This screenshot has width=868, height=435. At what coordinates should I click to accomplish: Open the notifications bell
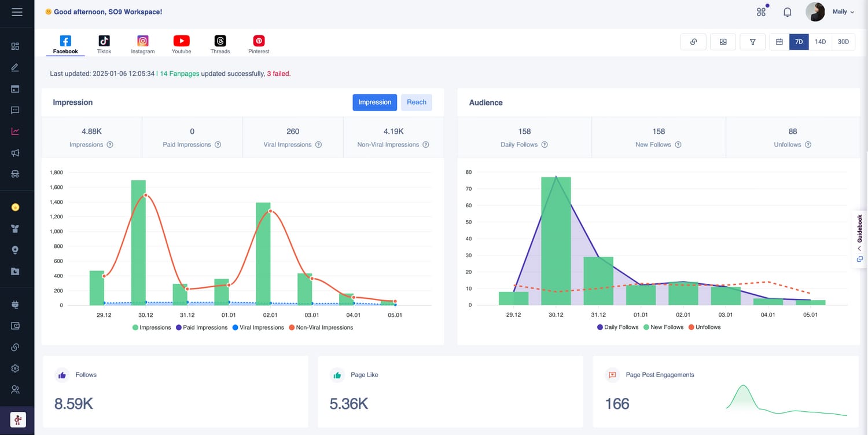787,12
